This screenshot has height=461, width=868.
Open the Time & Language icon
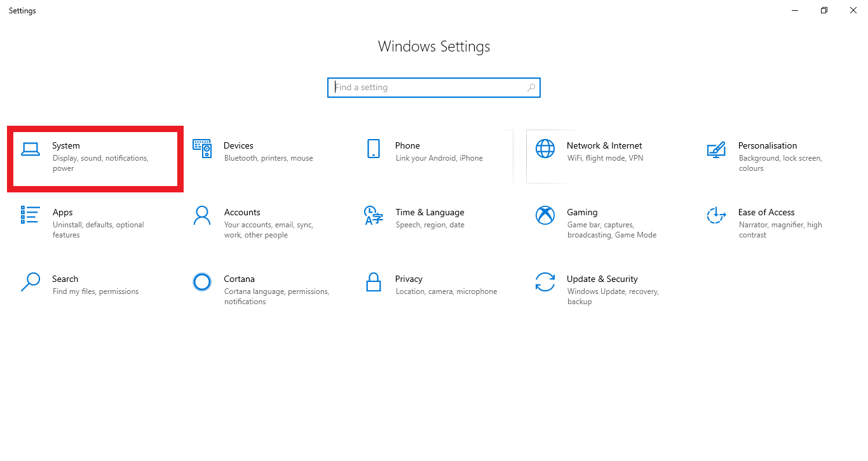pos(374,215)
